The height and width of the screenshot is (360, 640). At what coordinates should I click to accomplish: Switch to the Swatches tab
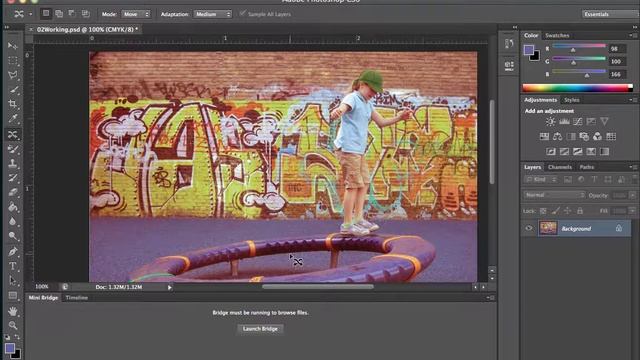click(x=557, y=36)
